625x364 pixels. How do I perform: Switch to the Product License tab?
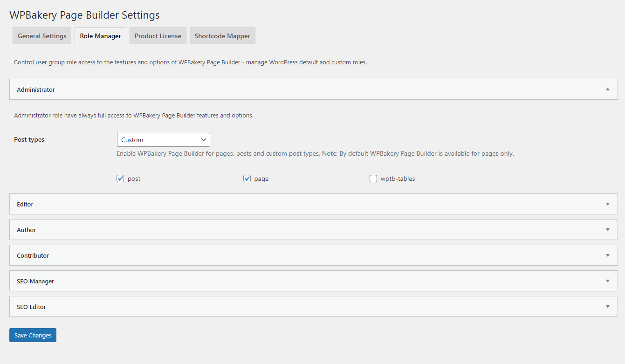pyautogui.click(x=158, y=36)
